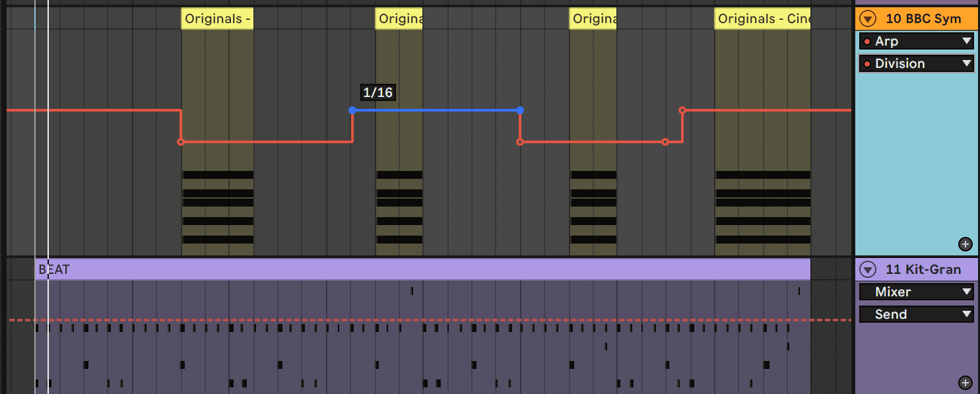Screen dimensions: 980x394
Task: Click the selected blue automation segment
Action: pos(436,110)
